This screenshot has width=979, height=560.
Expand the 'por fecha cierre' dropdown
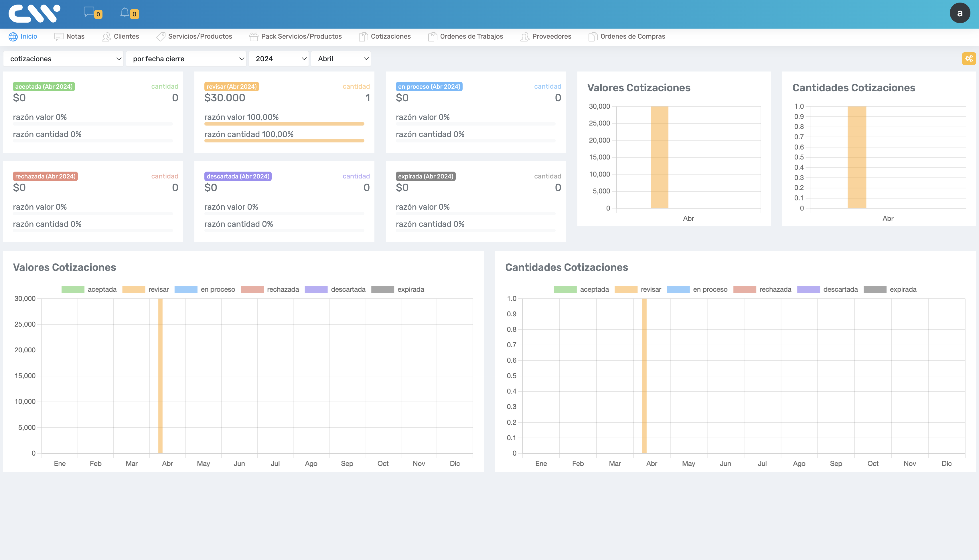[186, 59]
